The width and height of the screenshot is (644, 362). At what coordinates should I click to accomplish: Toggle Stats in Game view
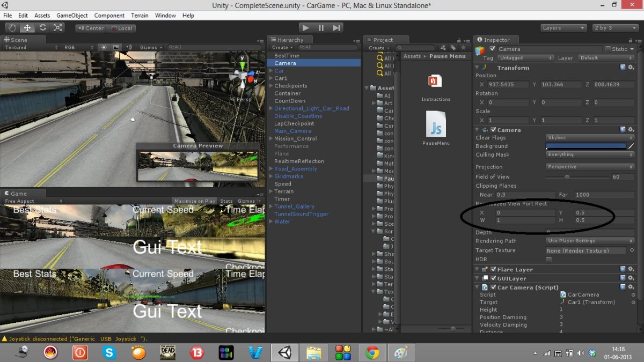226,201
